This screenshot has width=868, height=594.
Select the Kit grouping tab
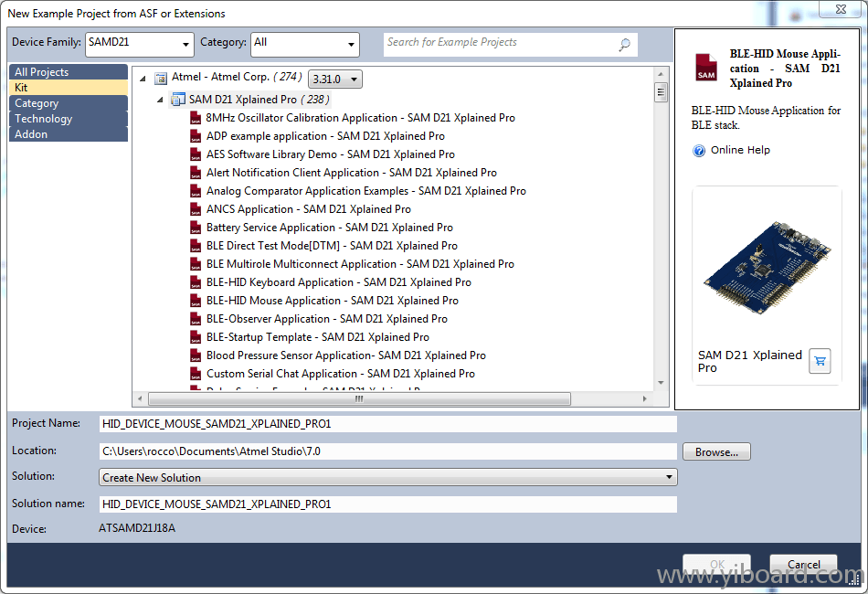pyautogui.click(x=69, y=88)
